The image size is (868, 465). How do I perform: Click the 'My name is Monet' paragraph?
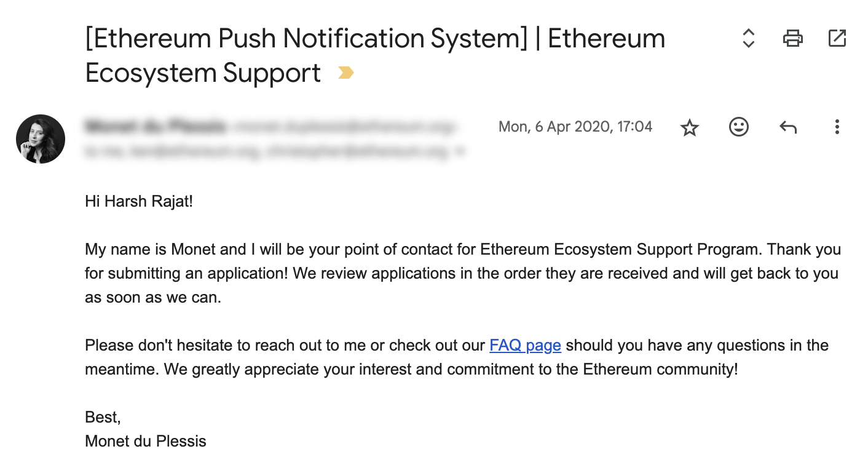tap(462, 273)
